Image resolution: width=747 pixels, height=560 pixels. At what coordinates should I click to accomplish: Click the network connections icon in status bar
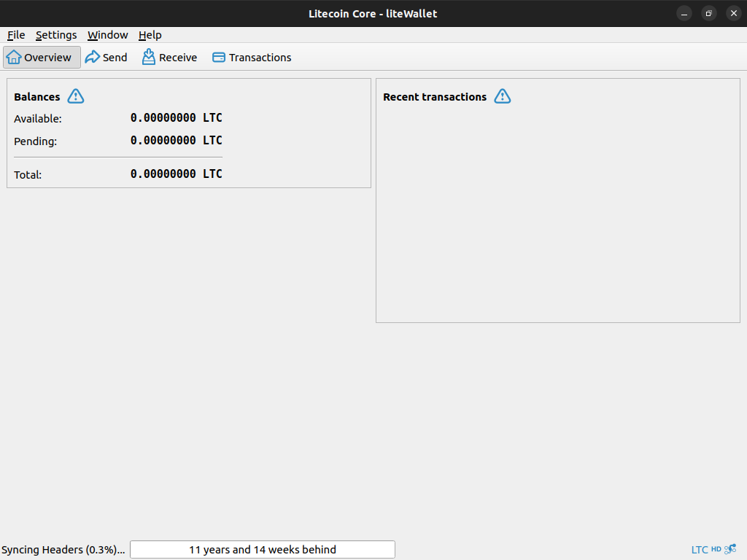click(x=730, y=549)
